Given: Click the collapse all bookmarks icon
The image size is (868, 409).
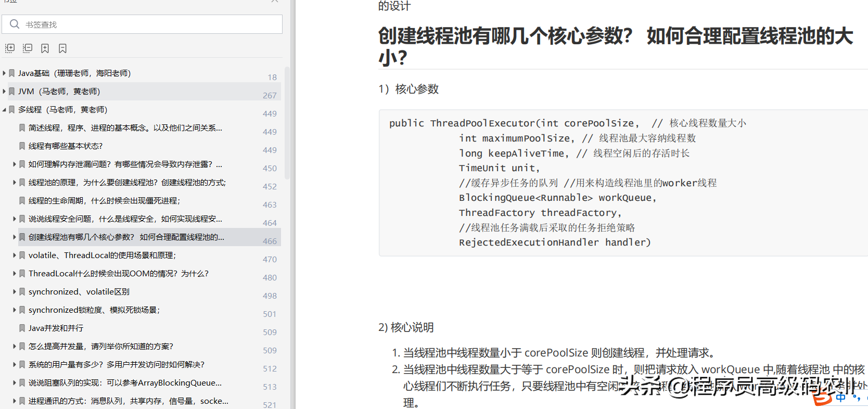Looking at the screenshot, I should click(28, 48).
